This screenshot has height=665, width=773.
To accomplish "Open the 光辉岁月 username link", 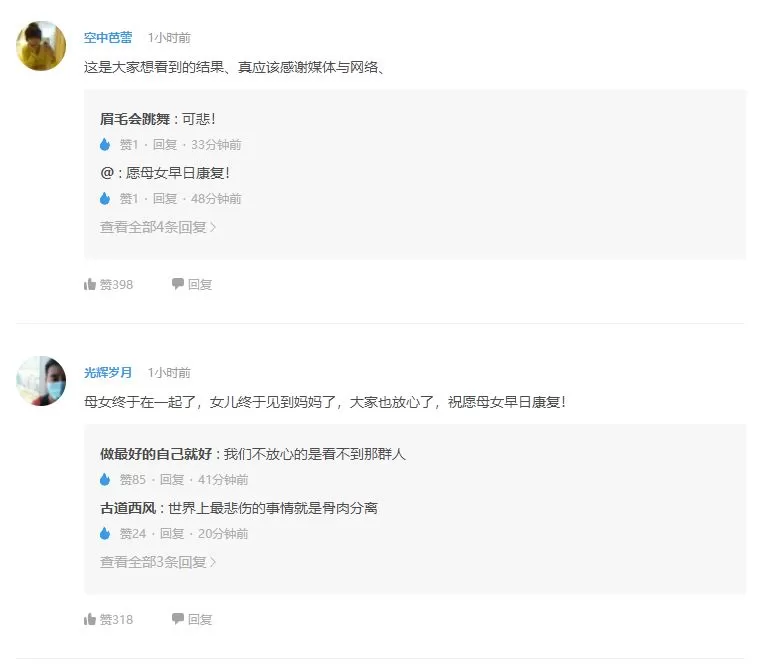I will (x=108, y=373).
